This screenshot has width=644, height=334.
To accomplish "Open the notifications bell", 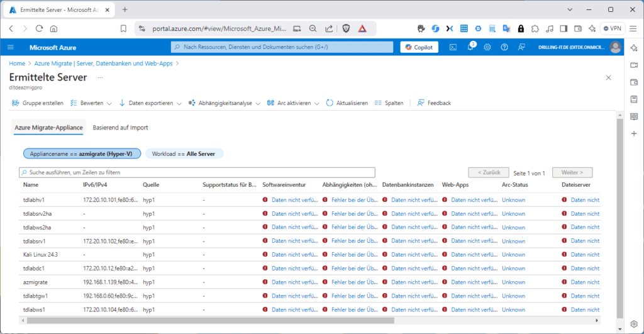I will [x=470, y=47].
